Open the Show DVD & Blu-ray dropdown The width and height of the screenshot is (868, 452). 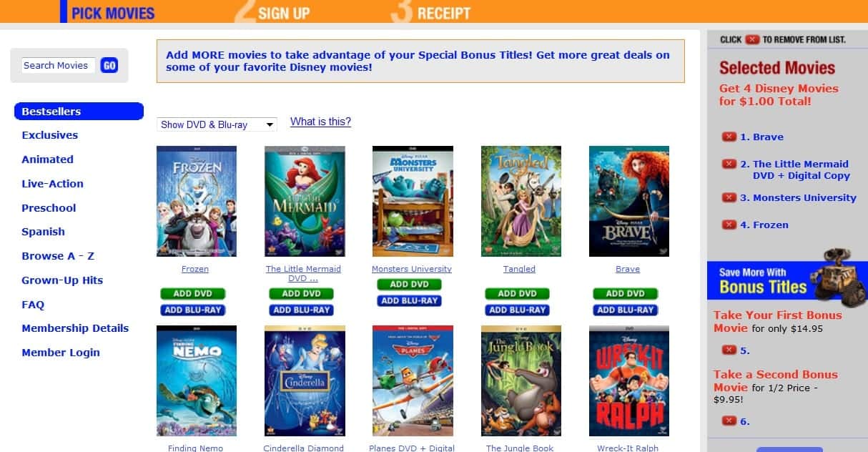[217, 124]
